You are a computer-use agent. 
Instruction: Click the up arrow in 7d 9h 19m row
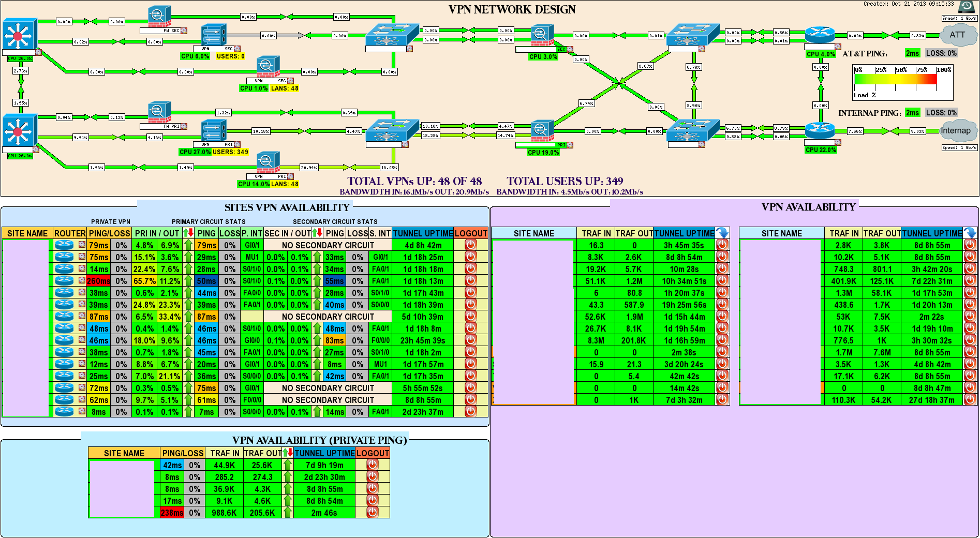[x=288, y=465]
